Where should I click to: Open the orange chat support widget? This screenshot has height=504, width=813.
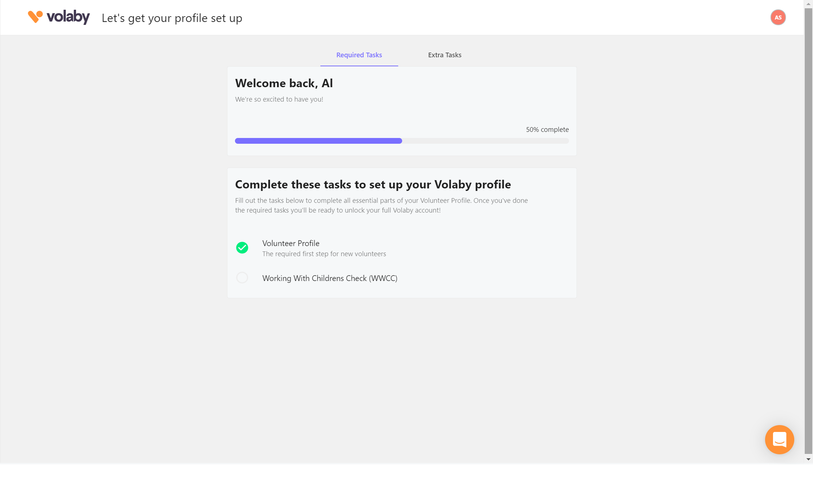779,440
